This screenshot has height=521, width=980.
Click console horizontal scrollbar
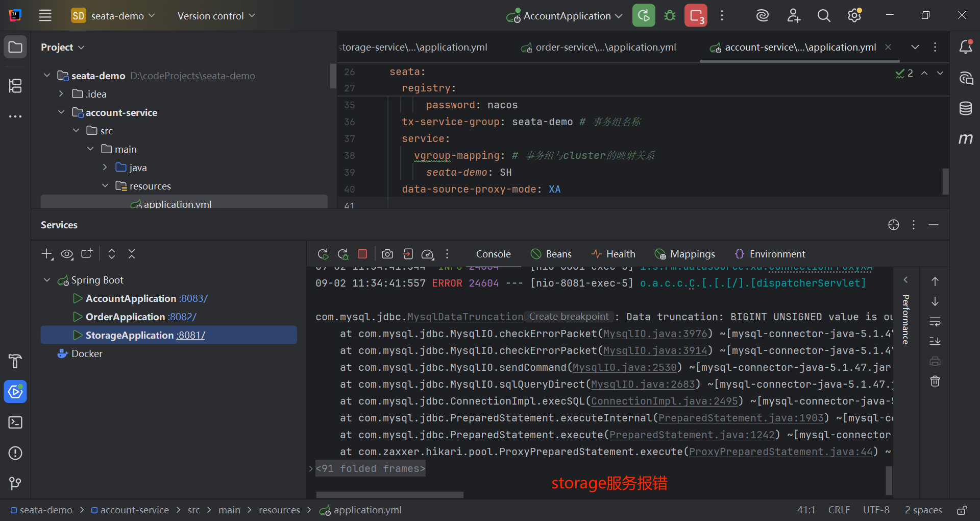coord(390,494)
